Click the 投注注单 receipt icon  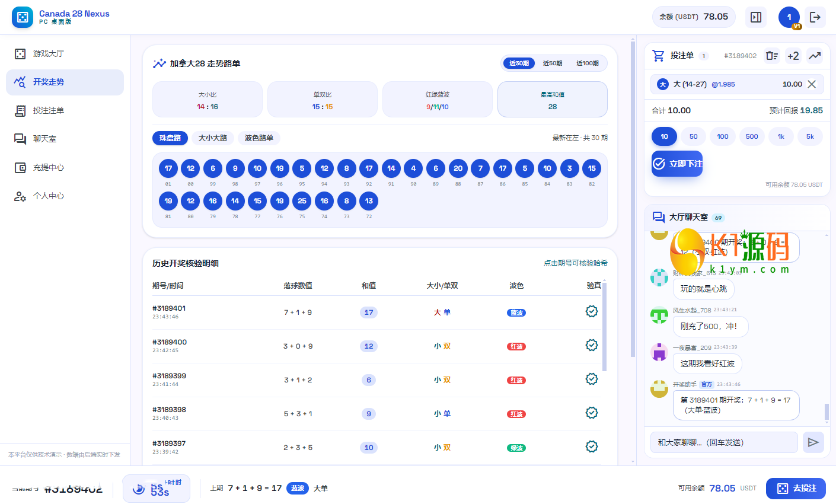20,110
